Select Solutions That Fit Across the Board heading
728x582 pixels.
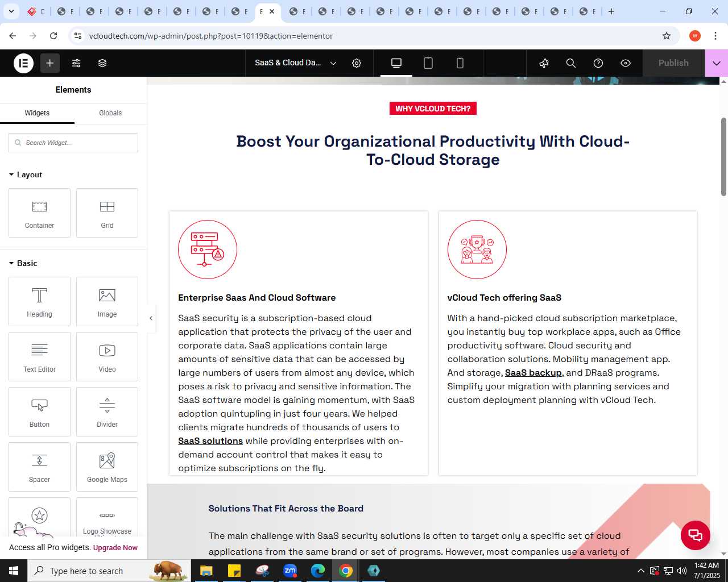pyautogui.click(x=286, y=509)
